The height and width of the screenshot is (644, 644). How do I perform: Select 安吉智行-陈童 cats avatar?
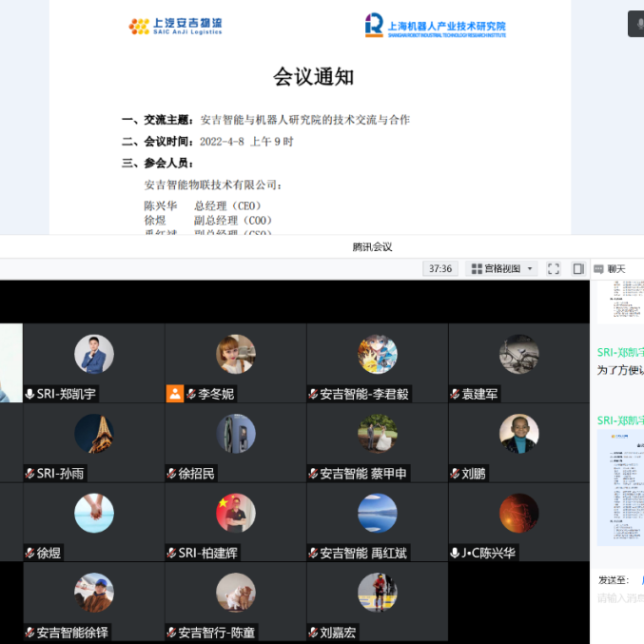(236, 593)
